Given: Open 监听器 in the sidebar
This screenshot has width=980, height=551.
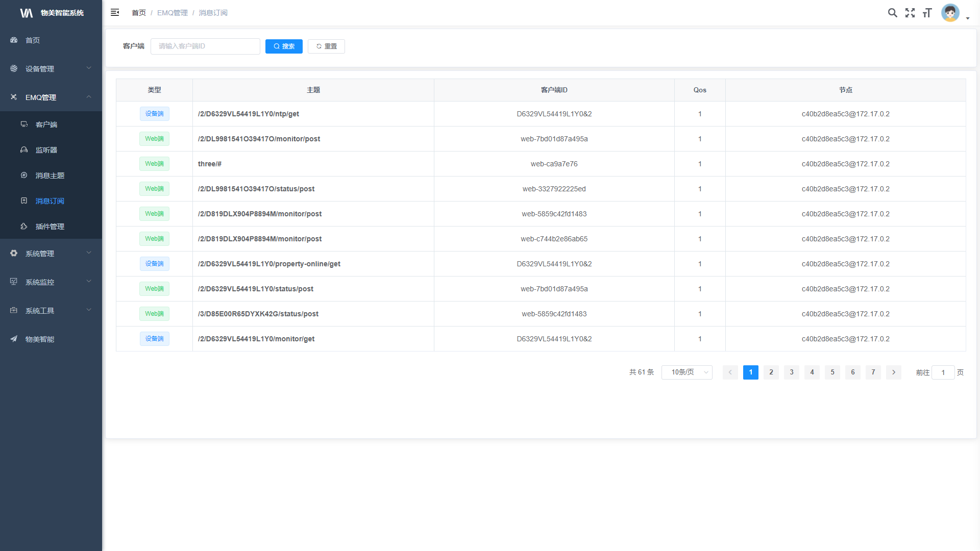Looking at the screenshot, I should point(46,150).
